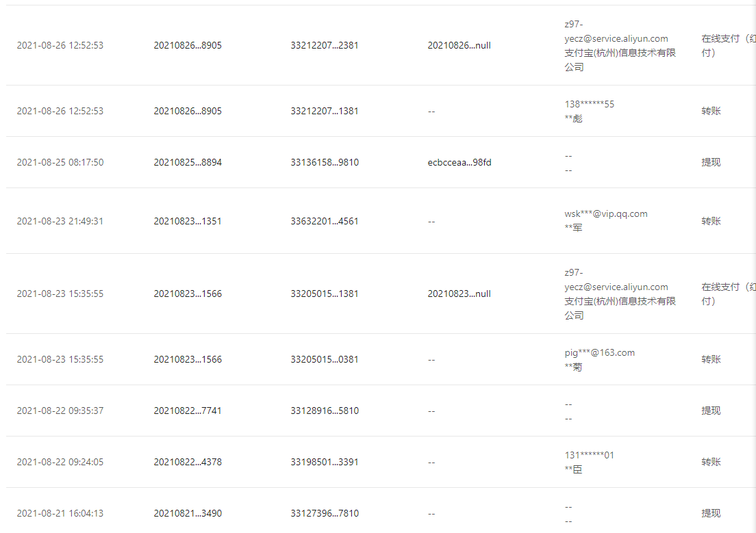Open merchant order ecbcceaa...98fd
The width and height of the screenshot is (756, 533).
coord(459,162)
